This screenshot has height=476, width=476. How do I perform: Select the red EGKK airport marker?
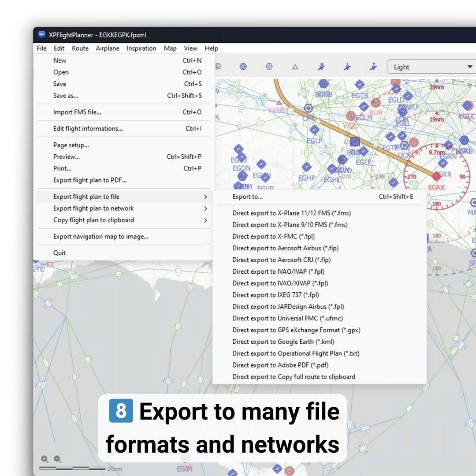click(436, 176)
